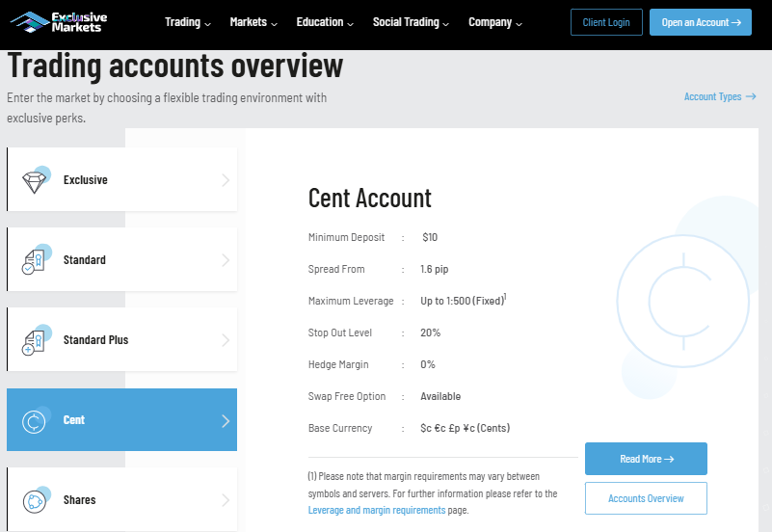Click the Stop Out Level label
The height and width of the screenshot is (532, 772).
(339, 332)
